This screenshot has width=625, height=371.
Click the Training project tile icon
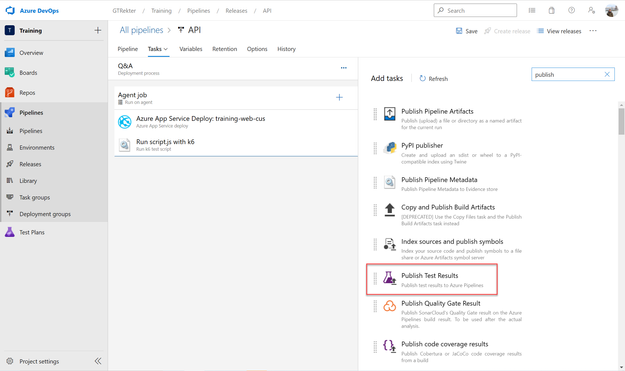click(10, 30)
